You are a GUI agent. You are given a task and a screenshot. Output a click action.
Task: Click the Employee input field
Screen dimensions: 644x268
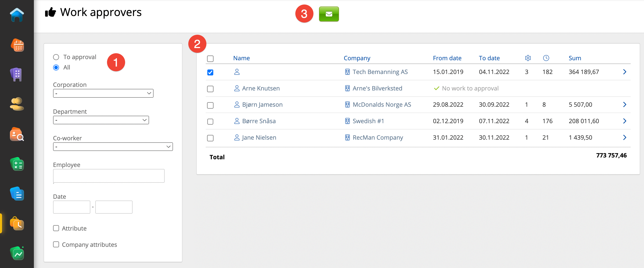108,176
